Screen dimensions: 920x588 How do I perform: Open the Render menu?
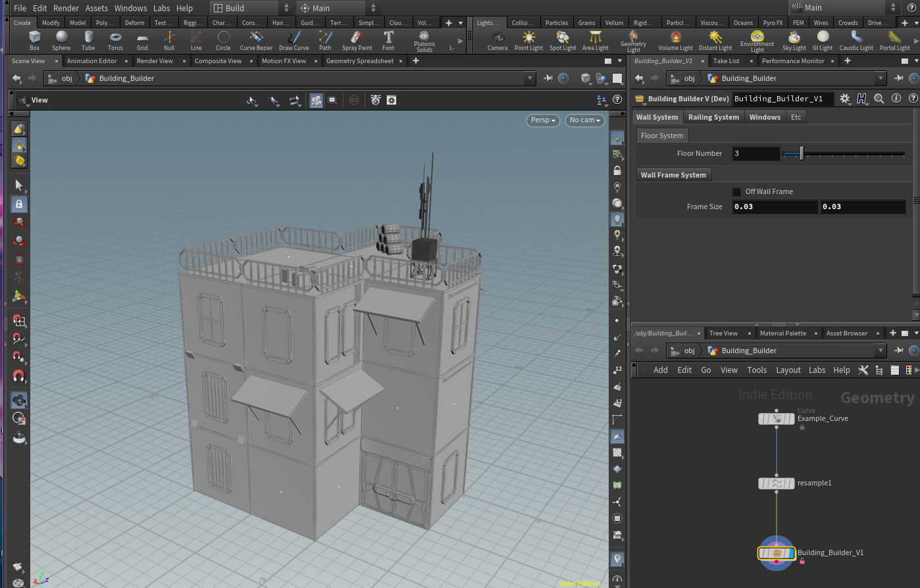pyautogui.click(x=66, y=8)
